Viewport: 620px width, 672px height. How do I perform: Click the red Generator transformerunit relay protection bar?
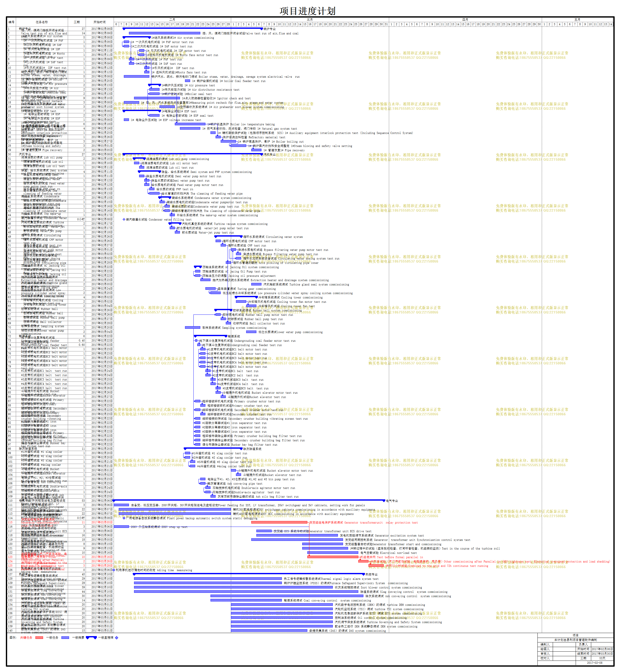tap(279, 522)
